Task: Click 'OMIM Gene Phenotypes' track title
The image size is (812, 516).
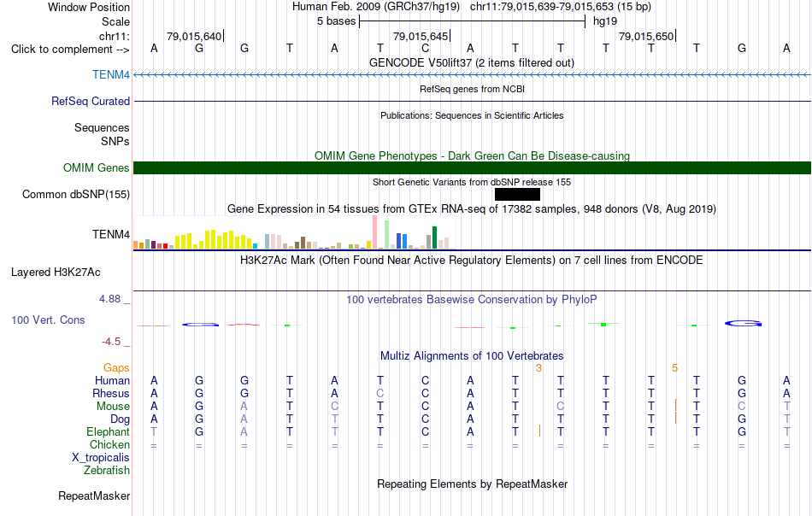Action: pyautogui.click(x=472, y=155)
